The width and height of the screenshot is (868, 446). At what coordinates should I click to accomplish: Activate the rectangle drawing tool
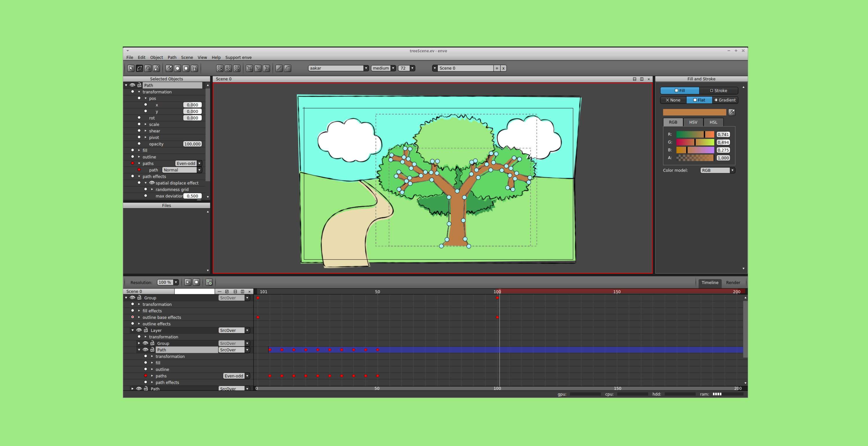(x=186, y=68)
